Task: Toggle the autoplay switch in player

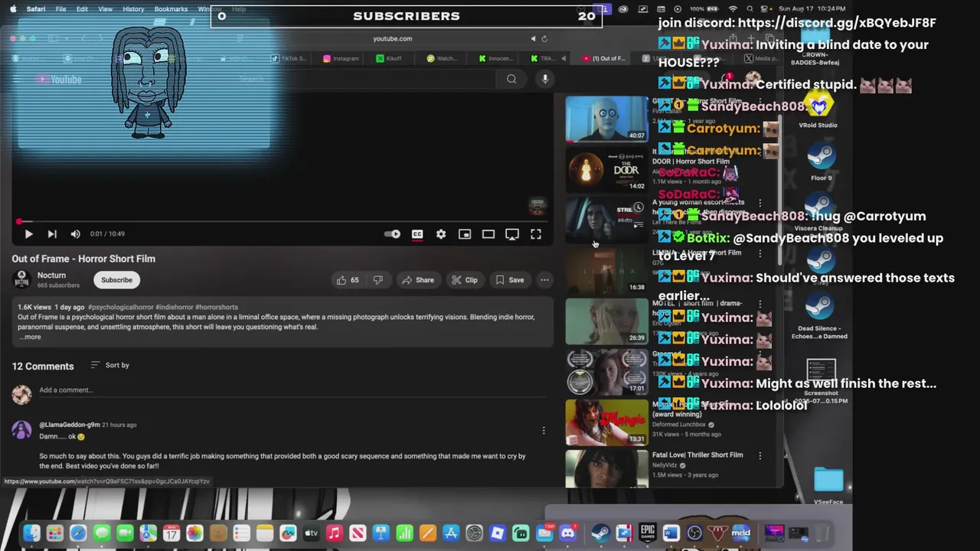Action: [x=393, y=234]
